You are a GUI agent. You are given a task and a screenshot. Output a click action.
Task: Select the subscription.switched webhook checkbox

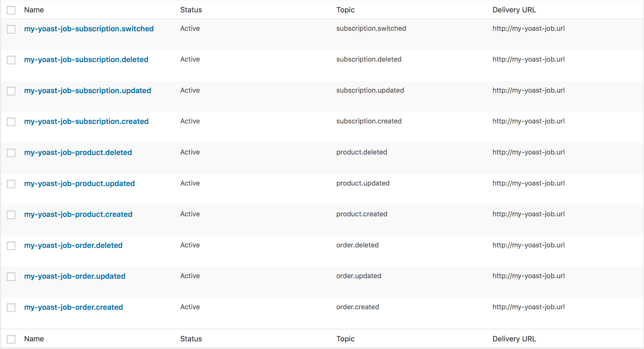[11, 29]
